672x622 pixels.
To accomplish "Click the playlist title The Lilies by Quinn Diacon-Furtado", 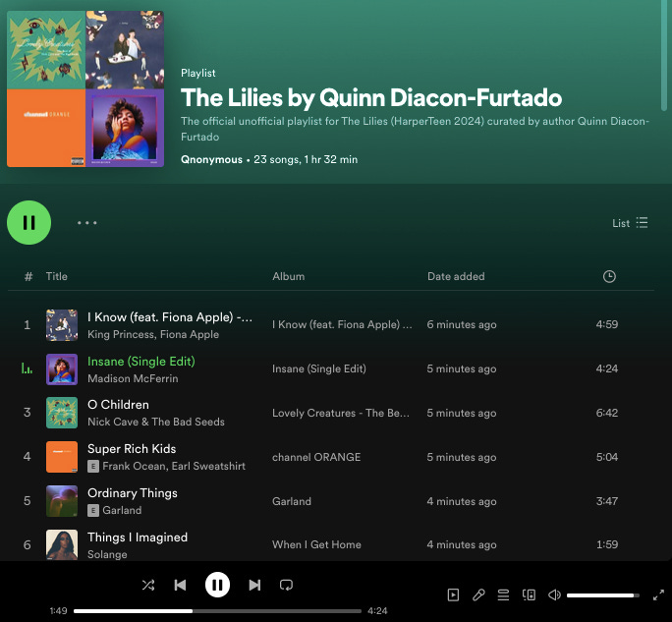I will [371, 97].
